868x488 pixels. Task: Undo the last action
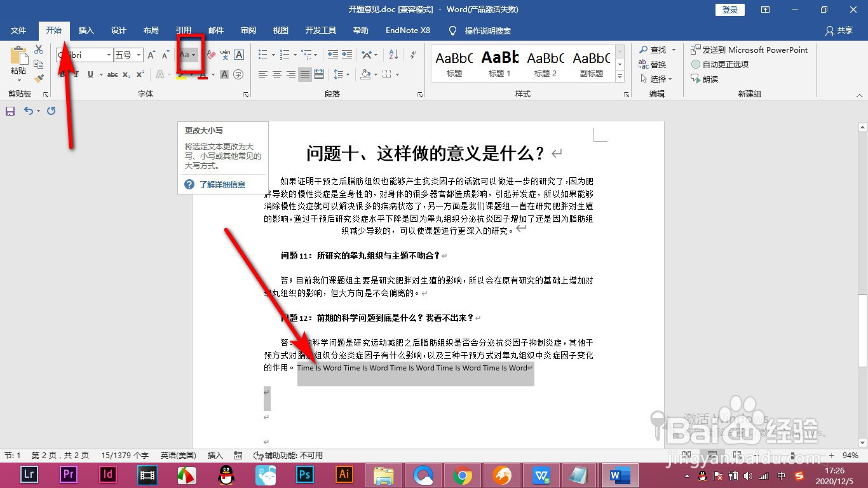pos(28,111)
